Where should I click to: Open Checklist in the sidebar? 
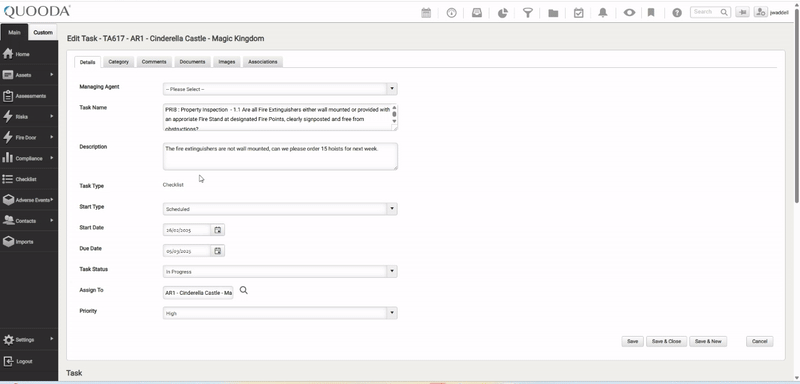(x=29, y=179)
